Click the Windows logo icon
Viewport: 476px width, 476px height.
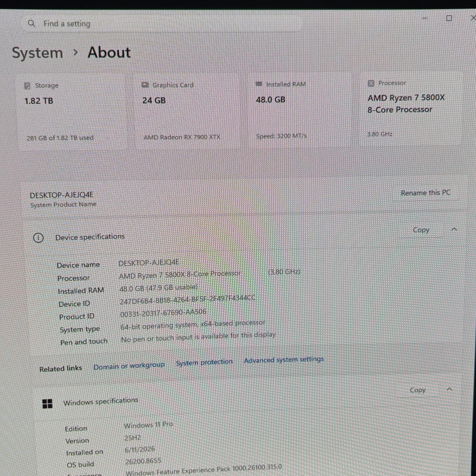[47, 404]
